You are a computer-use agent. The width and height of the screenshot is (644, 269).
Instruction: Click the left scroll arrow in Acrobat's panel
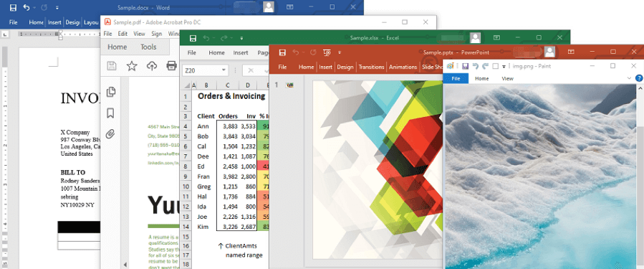click(x=125, y=265)
